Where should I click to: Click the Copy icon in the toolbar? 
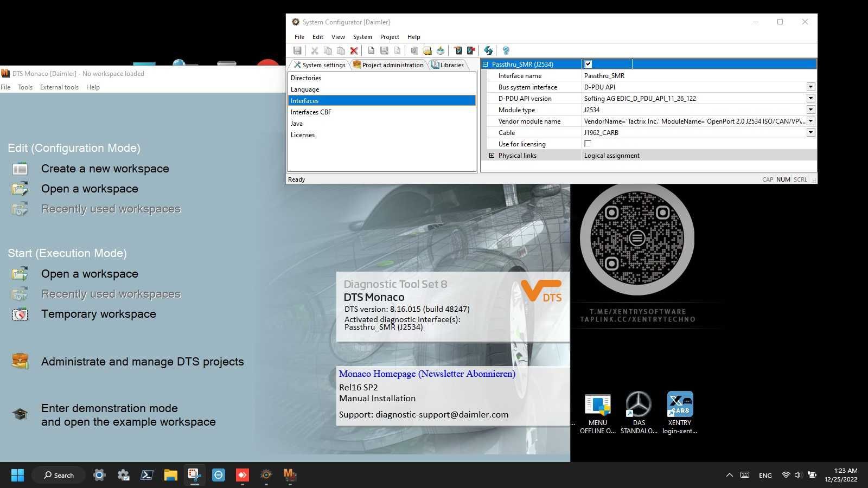click(328, 50)
